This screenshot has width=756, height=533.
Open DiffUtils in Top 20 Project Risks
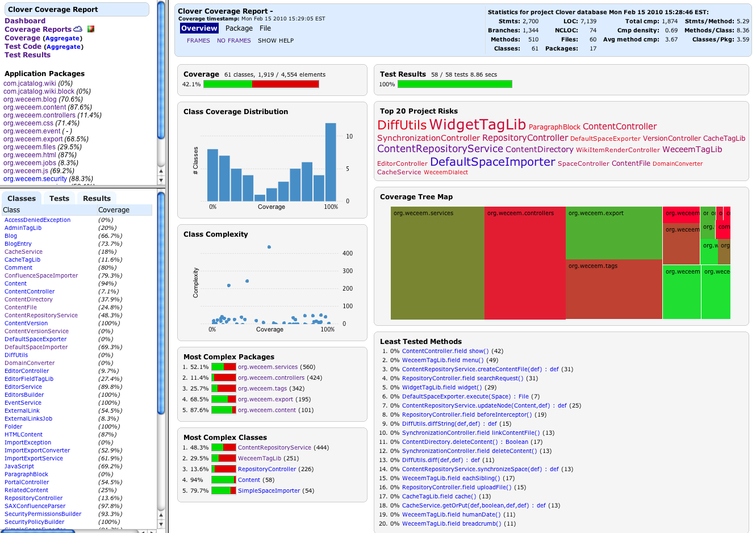402,125
